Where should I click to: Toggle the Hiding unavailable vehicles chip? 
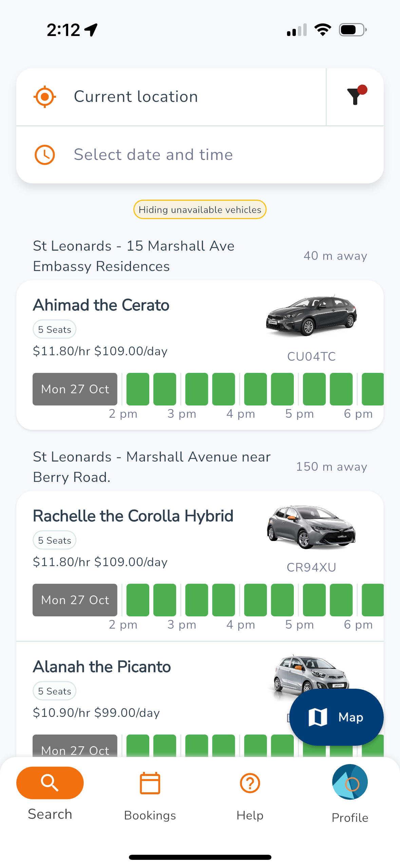[200, 210]
